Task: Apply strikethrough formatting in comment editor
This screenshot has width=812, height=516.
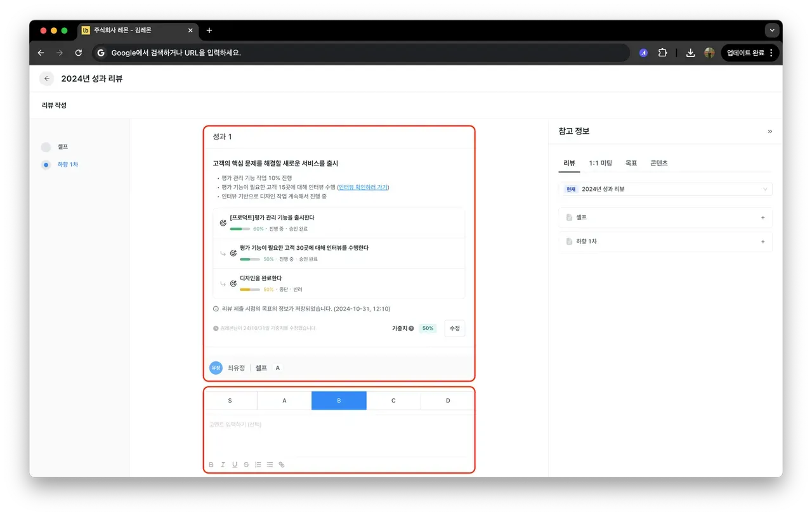Action: (246, 465)
